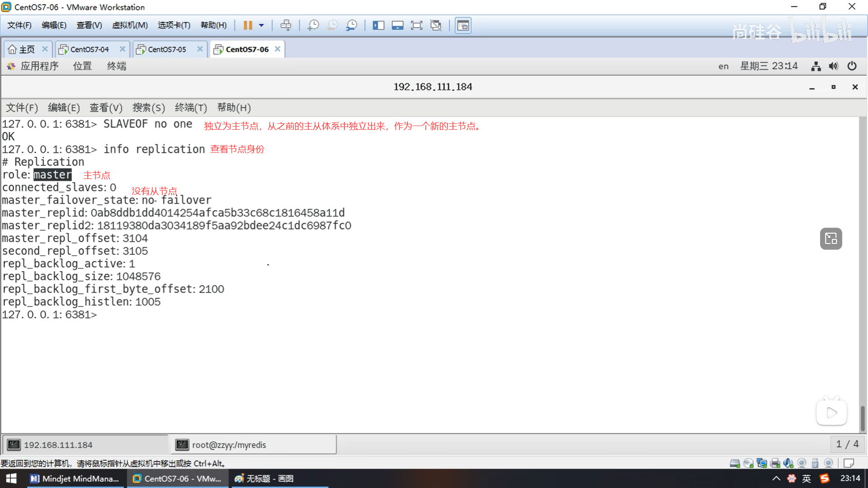Toggle the thumbnail bar view
The width and height of the screenshot is (868, 488).
click(397, 25)
